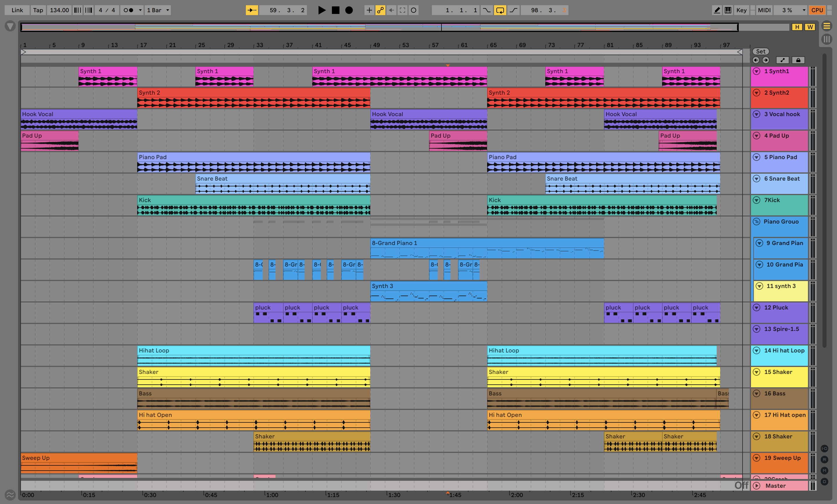Arm the Arrangement Record button
The width and height of the screenshot is (837, 504).
point(349,10)
